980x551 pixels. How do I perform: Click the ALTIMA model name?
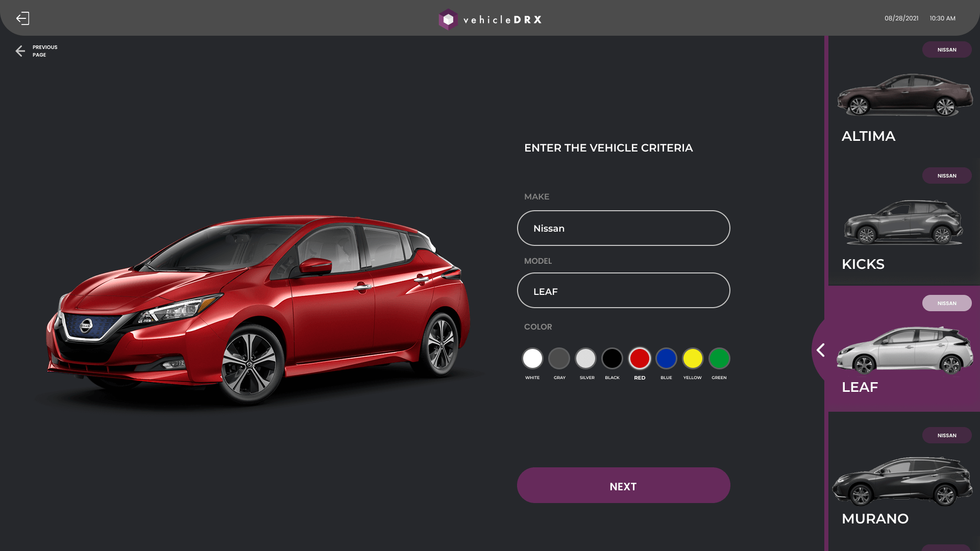[868, 136]
